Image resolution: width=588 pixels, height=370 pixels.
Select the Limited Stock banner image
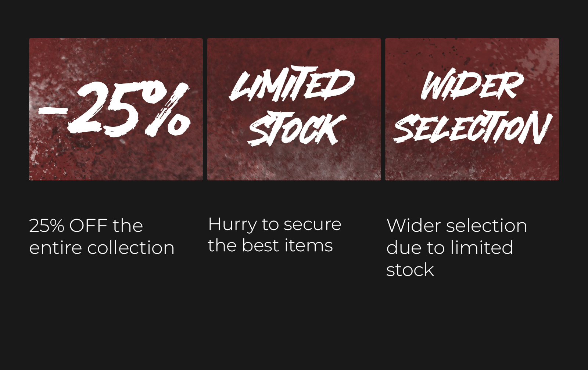point(294,109)
